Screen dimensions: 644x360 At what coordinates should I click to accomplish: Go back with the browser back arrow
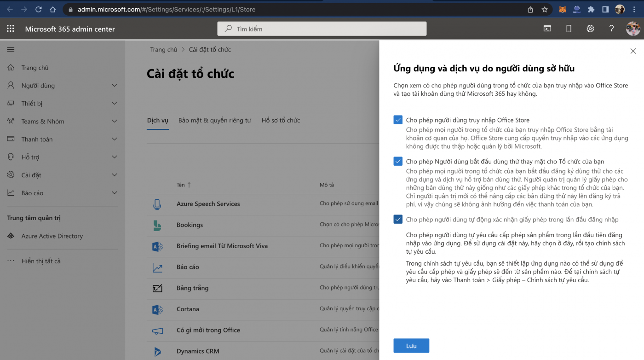[10, 9]
